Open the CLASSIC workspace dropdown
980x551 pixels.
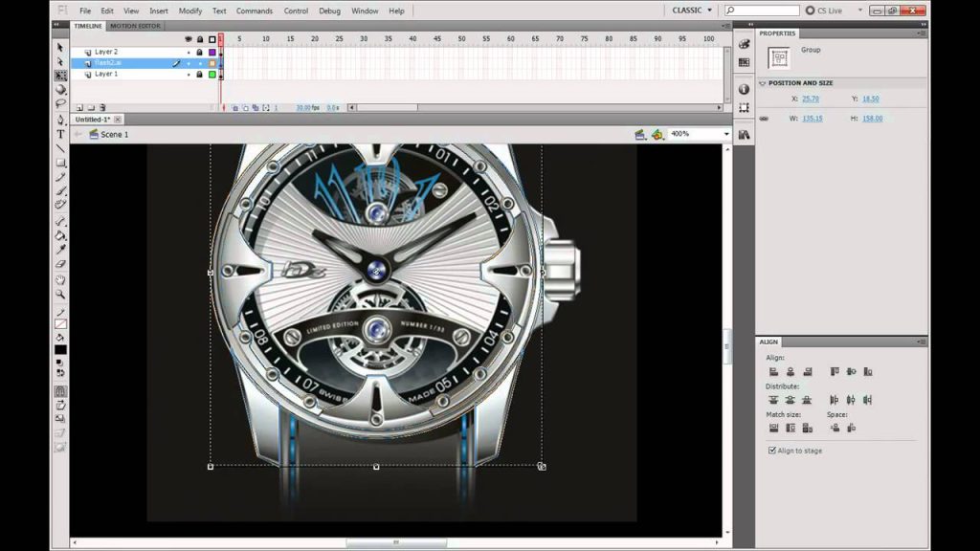pyautogui.click(x=692, y=10)
